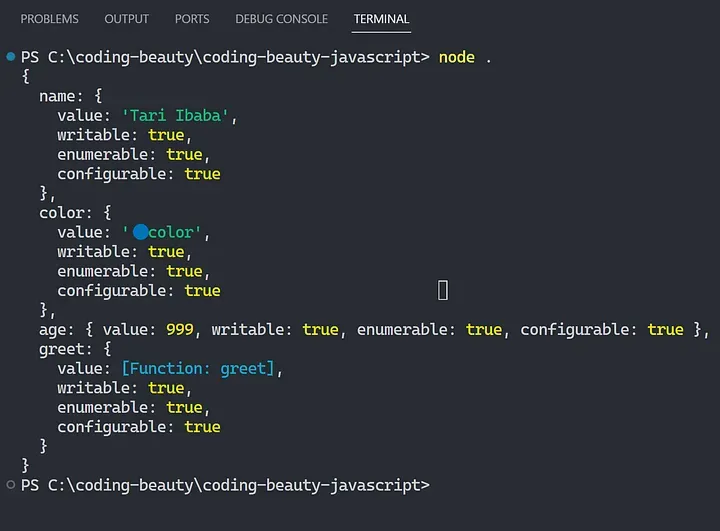Click 'configurable: true' in age line

pos(602,330)
